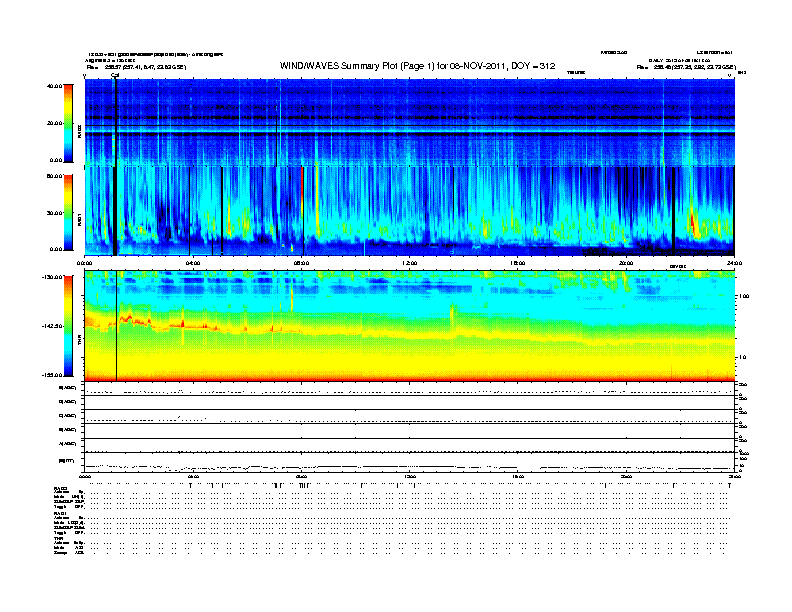Click 12:00 tick under the RAD1 spectrogram
792x612 pixels.
point(410,263)
